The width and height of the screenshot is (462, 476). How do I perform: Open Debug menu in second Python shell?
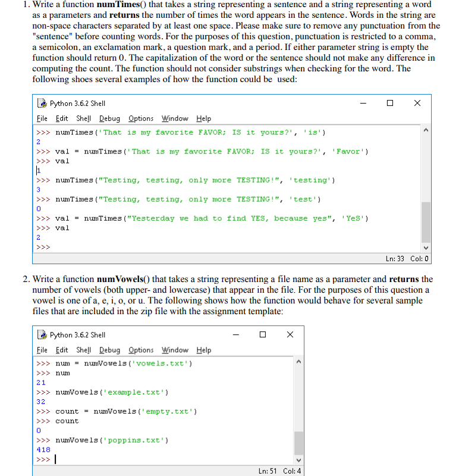click(109, 350)
